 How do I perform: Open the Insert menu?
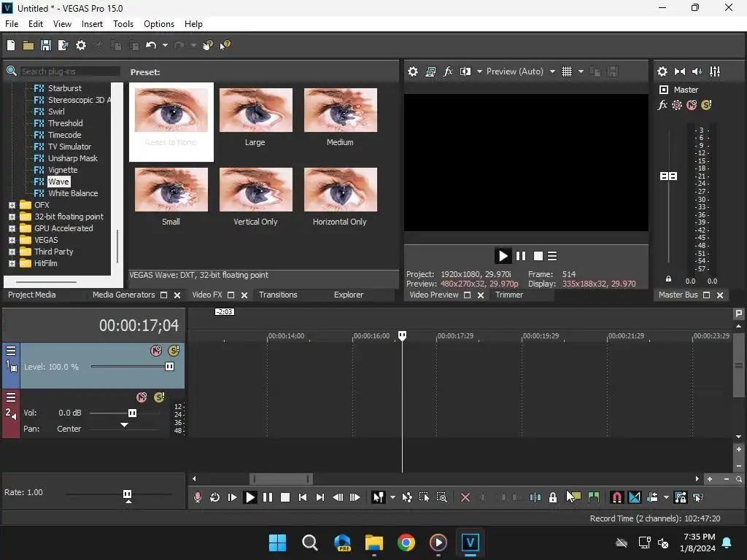click(92, 24)
